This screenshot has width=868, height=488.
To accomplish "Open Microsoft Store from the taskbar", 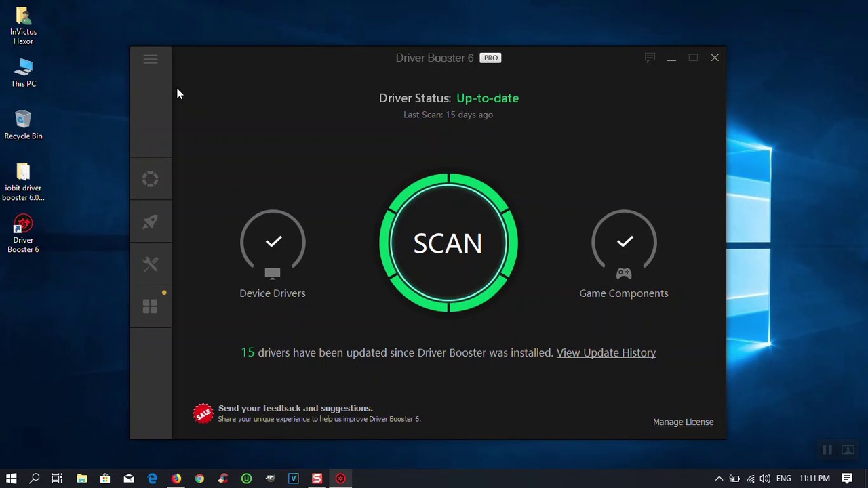I will coord(105,479).
